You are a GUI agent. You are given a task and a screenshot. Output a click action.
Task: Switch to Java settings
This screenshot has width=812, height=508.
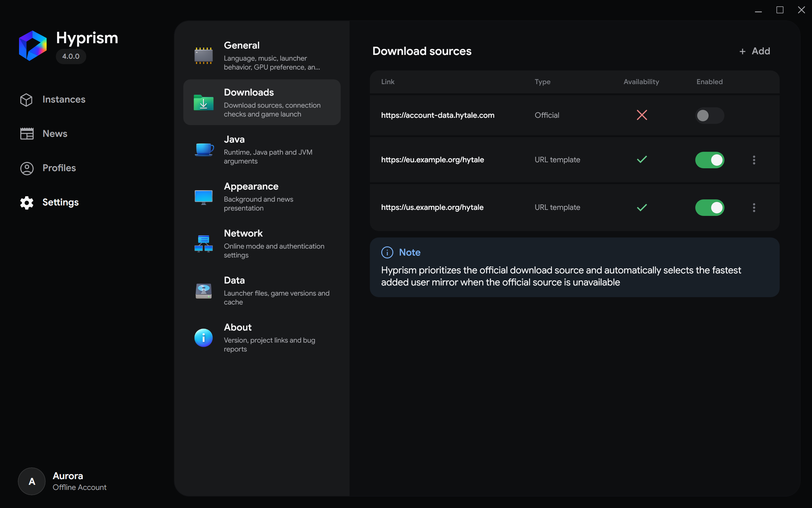(262, 150)
